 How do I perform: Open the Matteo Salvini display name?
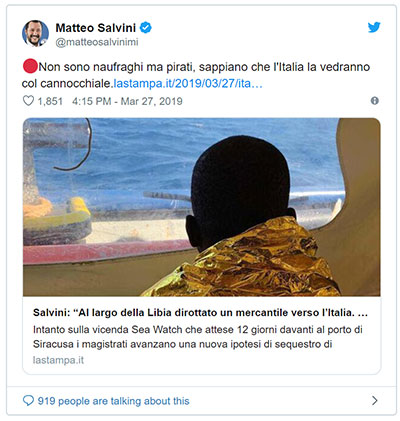[x=96, y=28]
